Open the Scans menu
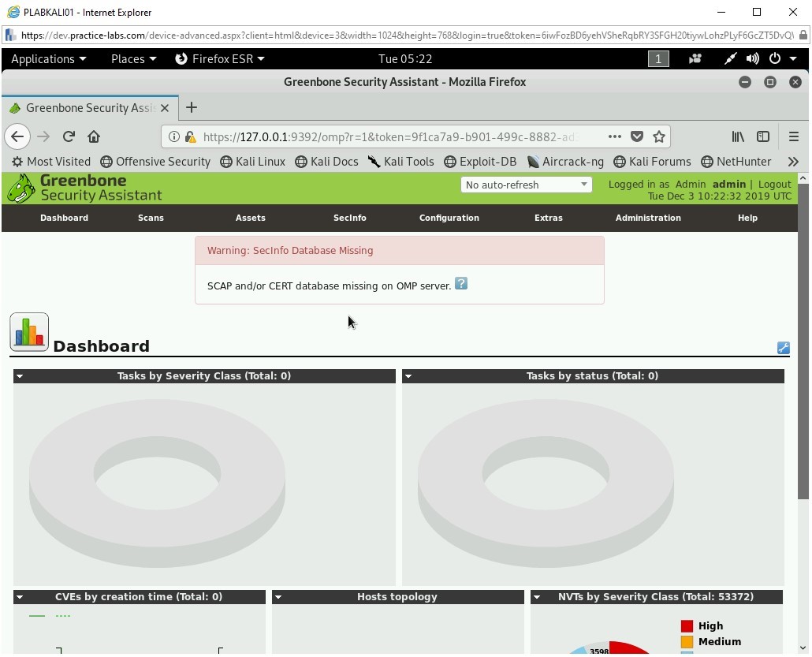Viewport: 812px width, 657px height. point(151,218)
